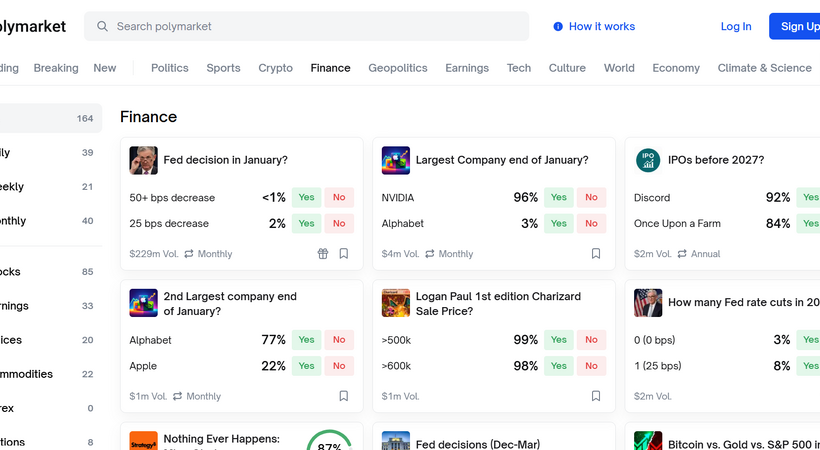Buy Yes on 25 bps decrease
The image size is (820, 450).
tap(306, 223)
